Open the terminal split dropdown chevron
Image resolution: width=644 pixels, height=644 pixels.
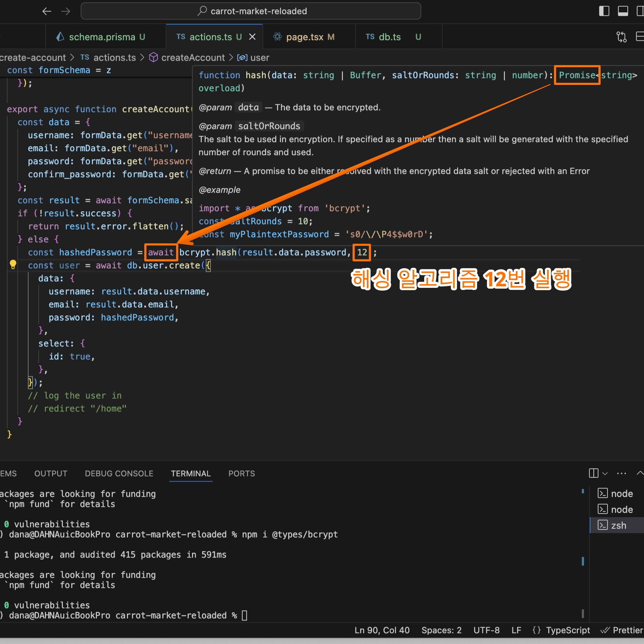(x=605, y=473)
